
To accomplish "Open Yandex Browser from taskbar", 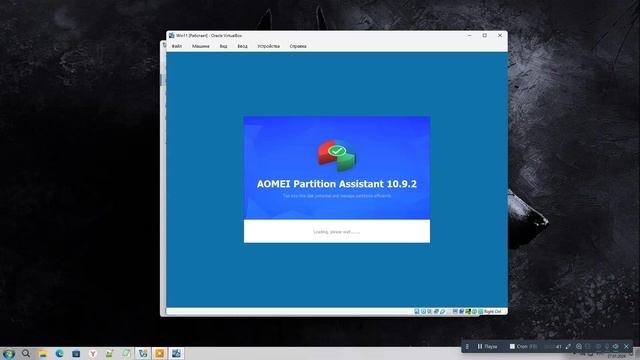I will [93, 353].
